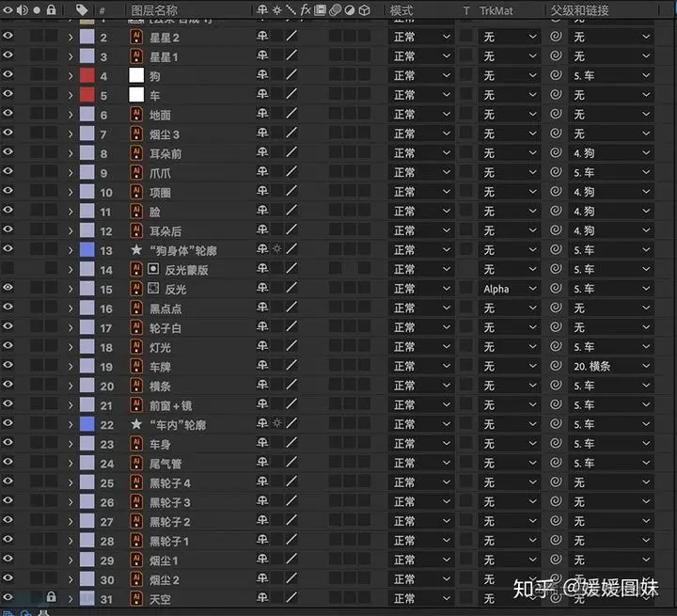Click the adjustment layer column header icon
The width and height of the screenshot is (677, 616).
tap(350, 10)
